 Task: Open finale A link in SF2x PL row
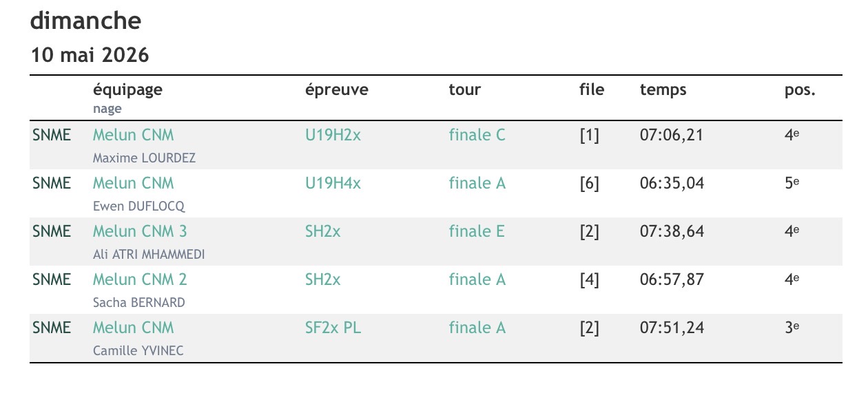[x=477, y=328]
